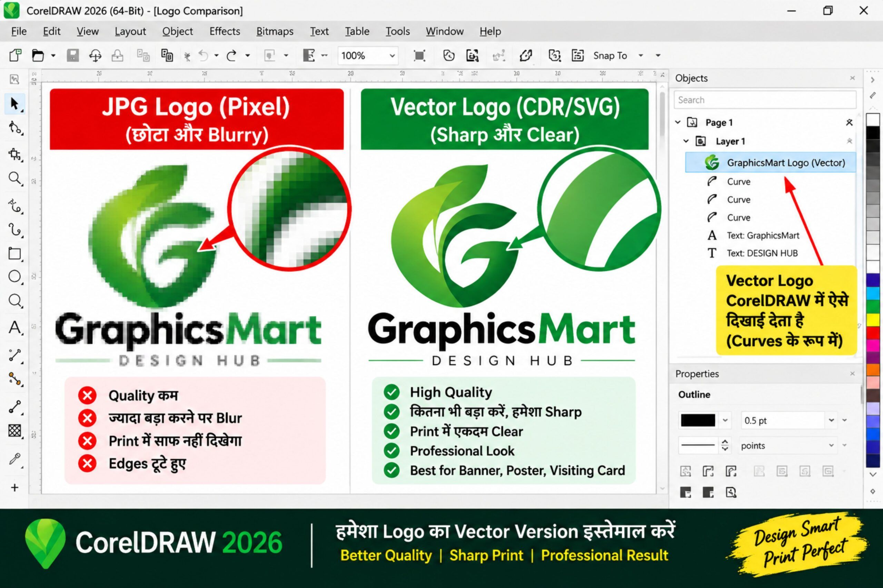Pick green from the color palette
This screenshot has width=883, height=588.
tap(873, 307)
